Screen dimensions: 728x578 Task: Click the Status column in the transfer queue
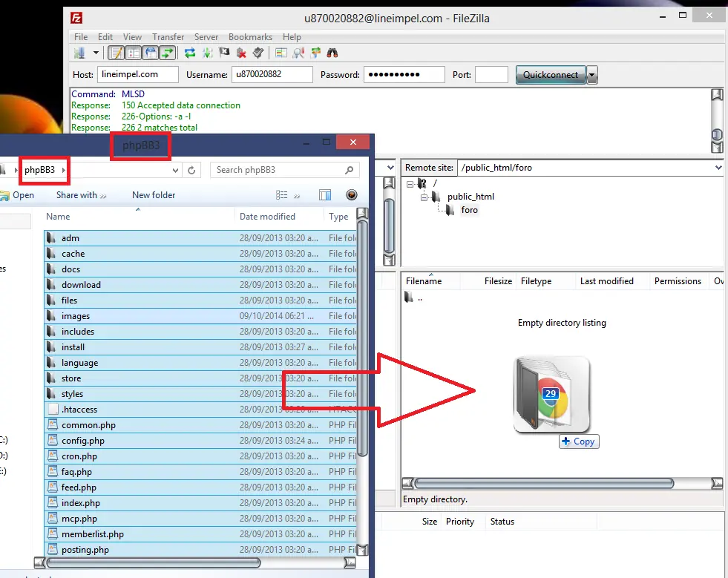pyautogui.click(x=502, y=522)
